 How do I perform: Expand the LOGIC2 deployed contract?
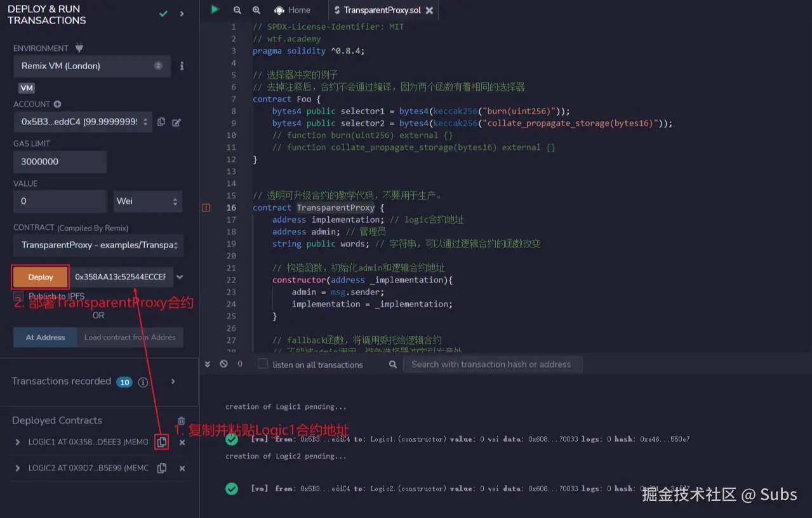coord(18,468)
